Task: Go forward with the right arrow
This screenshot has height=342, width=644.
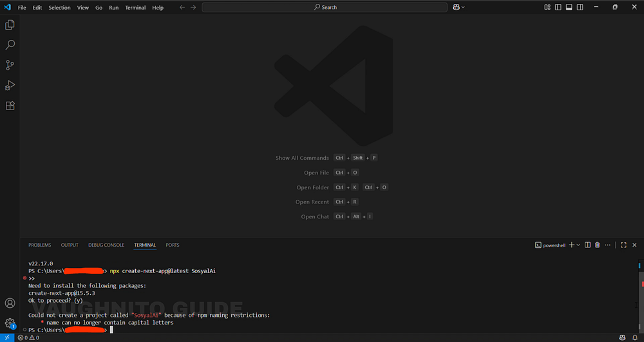Action: [193, 7]
